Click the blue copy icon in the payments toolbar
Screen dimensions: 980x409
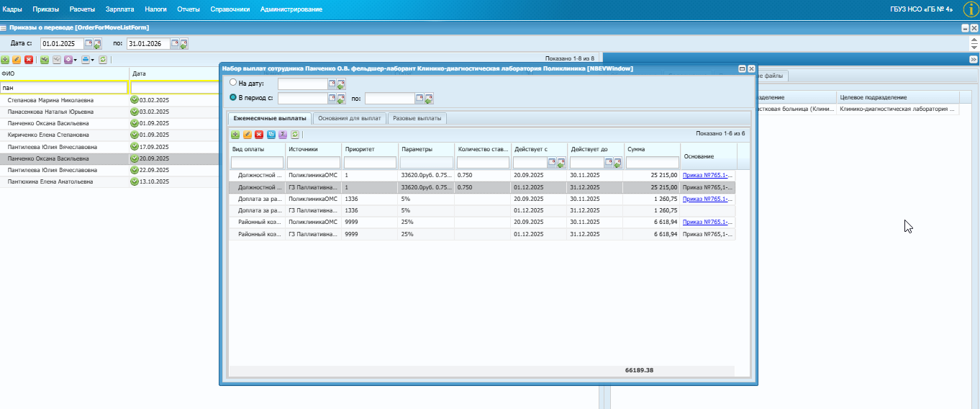[271, 135]
